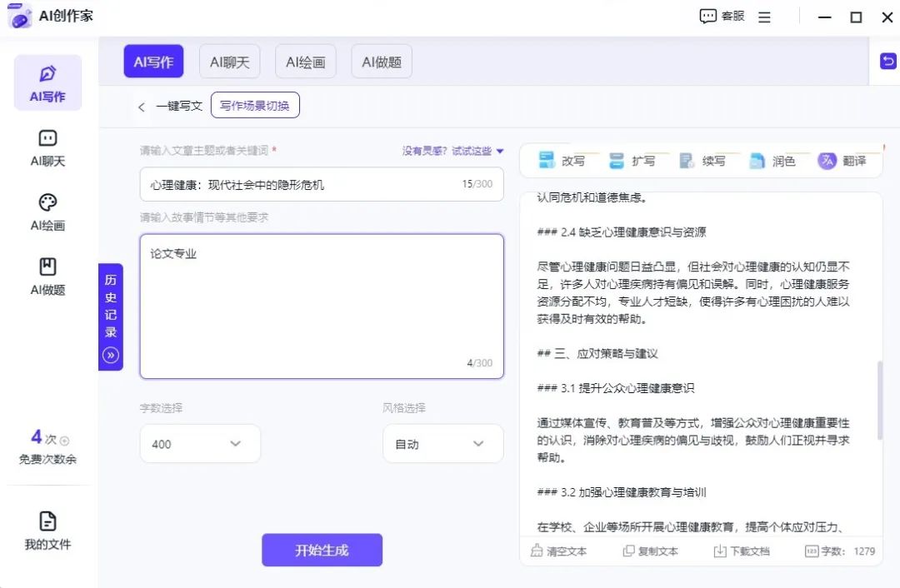Image resolution: width=900 pixels, height=588 pixels.
Task: Click heading ### 3.2 加强心理健康教育与培训
Action: click(x=622, y=492)
